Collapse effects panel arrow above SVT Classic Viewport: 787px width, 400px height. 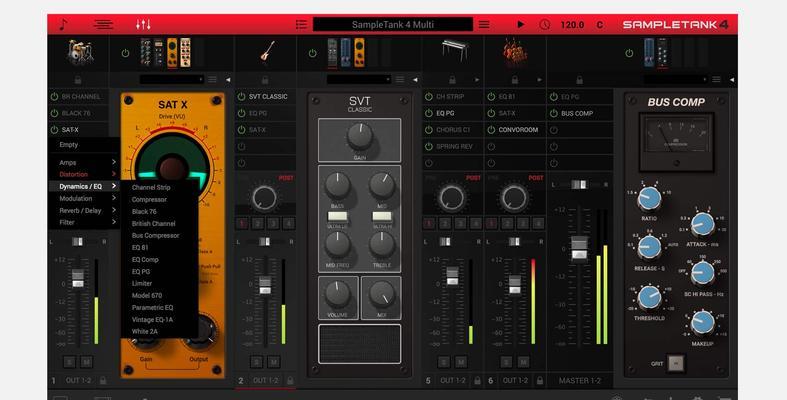415,80
